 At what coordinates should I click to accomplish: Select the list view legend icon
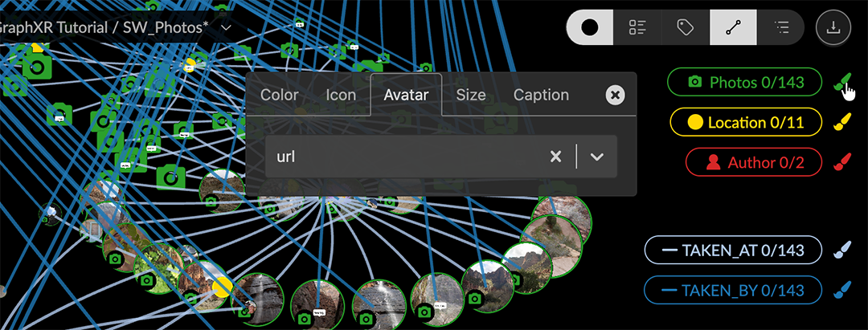637,27
